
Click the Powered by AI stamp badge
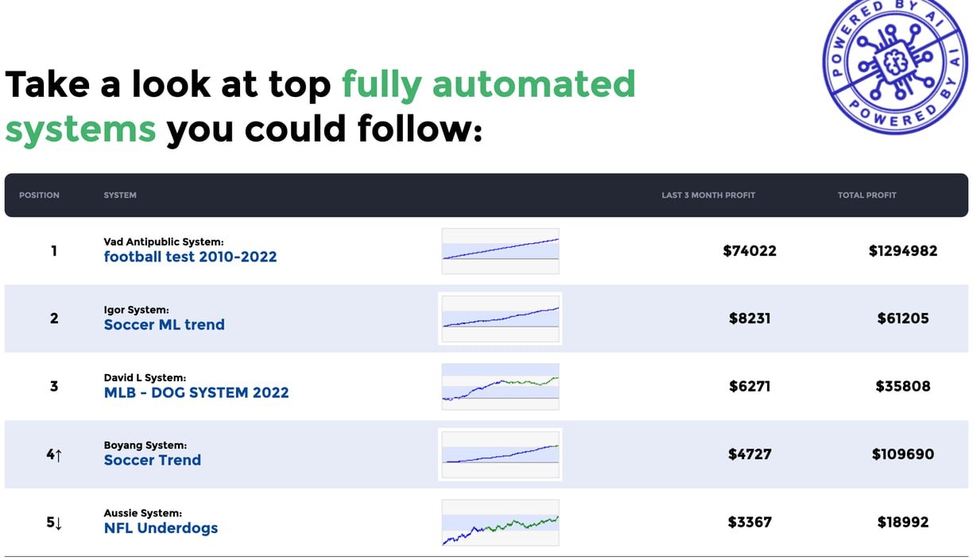(894, 64)
